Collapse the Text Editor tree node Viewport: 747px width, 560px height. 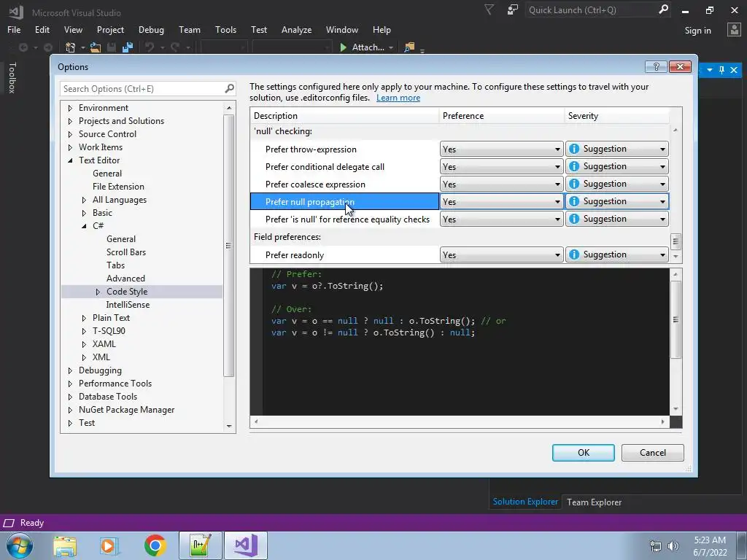pos(70,160)
